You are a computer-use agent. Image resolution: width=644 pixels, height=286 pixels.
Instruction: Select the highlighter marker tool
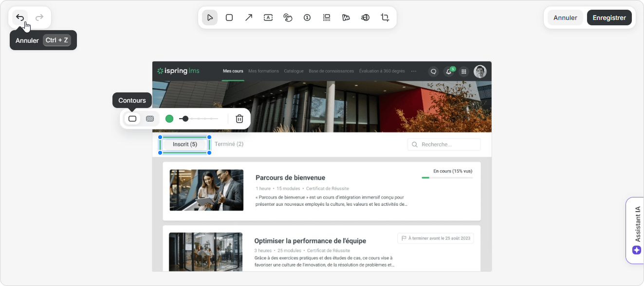[346, 18]
